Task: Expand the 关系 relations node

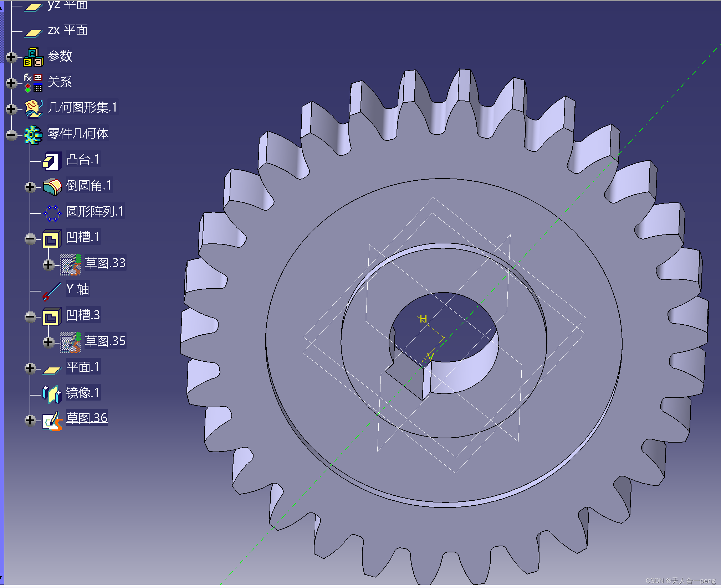Action: pyautogui.click(x=11, y=83)
